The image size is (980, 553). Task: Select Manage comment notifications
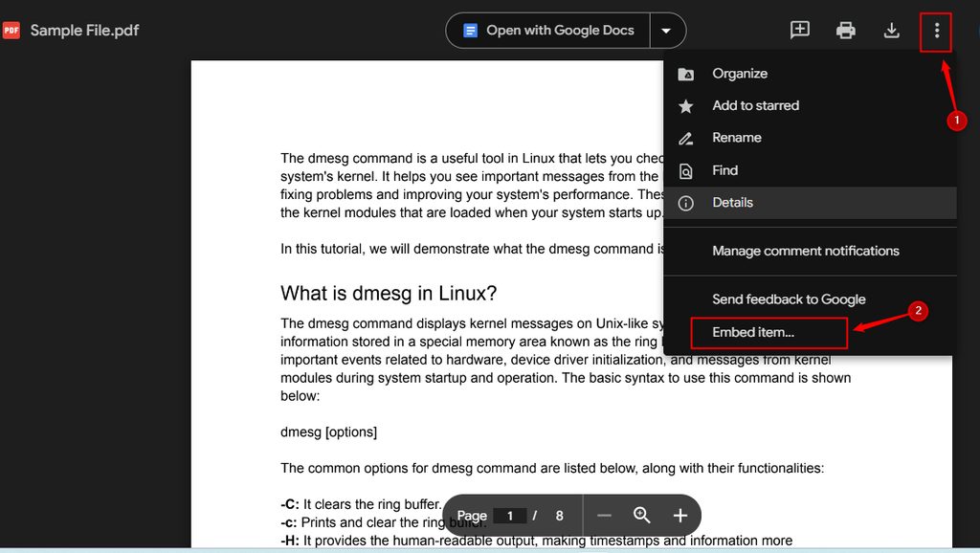pos(810,251)
